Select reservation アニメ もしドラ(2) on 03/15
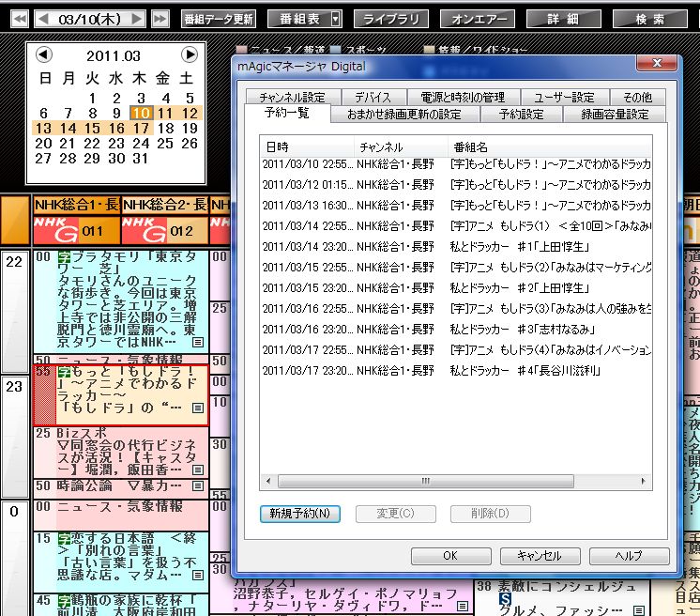Image resolution: width=700 pixels, height=616 pixels. tap(456, 267)
